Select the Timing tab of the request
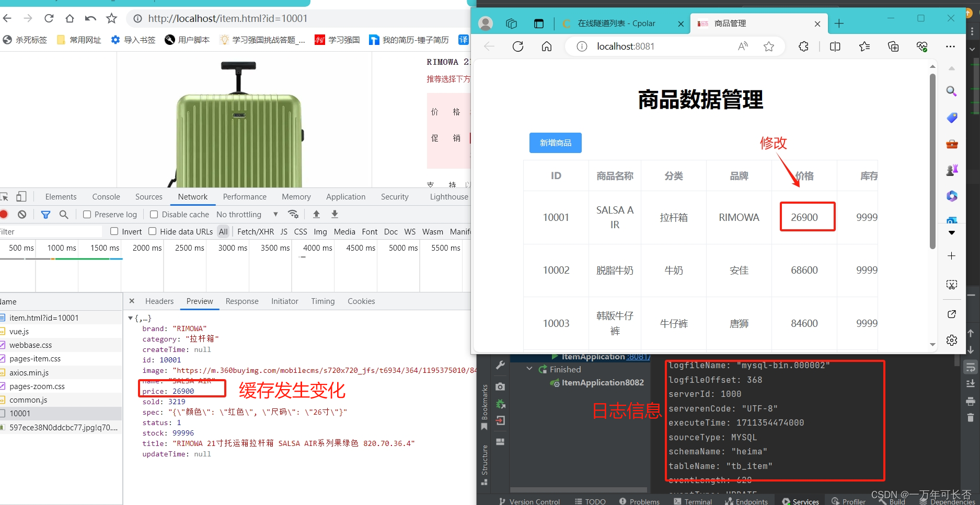 (323, 301)
